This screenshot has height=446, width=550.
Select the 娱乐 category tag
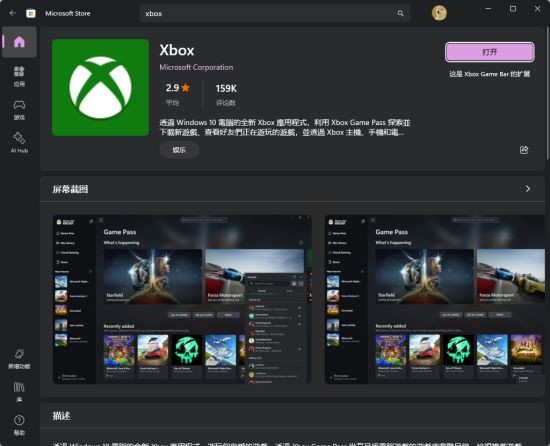(x=179, y=150)
